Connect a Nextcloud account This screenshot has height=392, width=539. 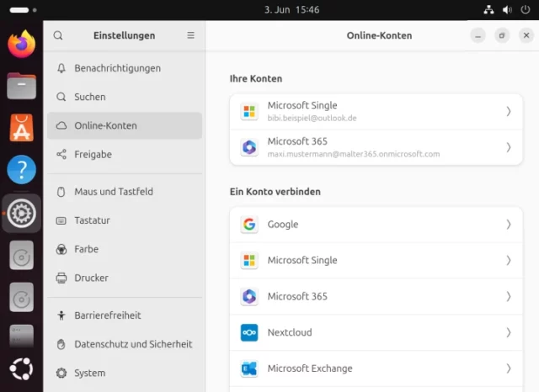click(376, 332)
